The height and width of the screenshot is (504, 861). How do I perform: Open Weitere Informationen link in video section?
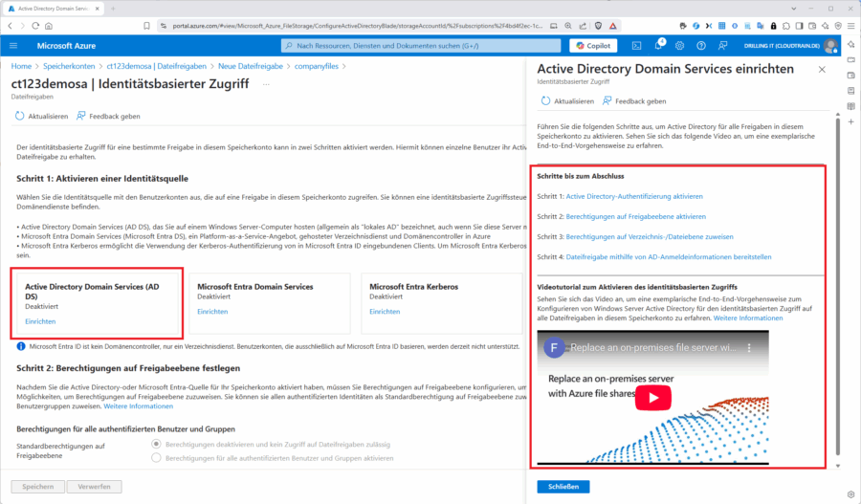click(x=748, y=318)
